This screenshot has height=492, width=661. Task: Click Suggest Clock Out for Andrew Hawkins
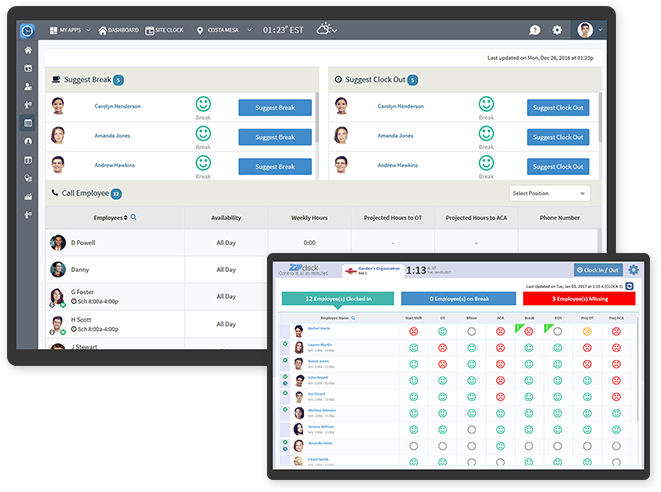(x=558, y=167)
